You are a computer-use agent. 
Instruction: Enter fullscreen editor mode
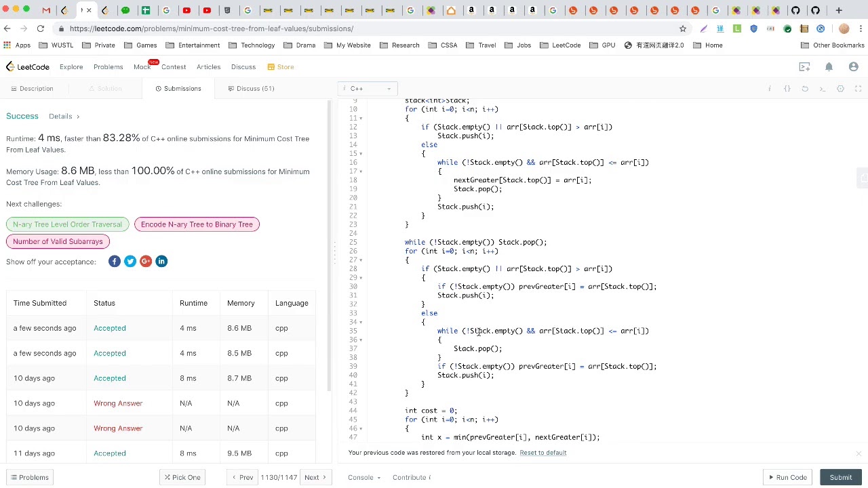[x=858, y=89]
